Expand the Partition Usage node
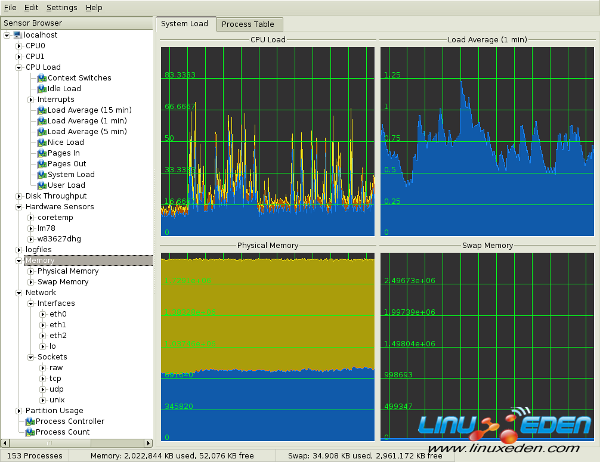Screen dimensions: 600x462 point(19,411)
